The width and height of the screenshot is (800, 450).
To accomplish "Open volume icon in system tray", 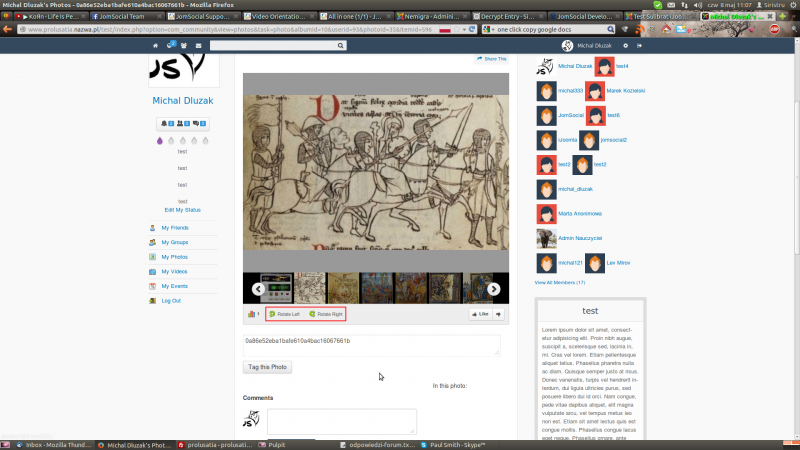I will [698, 5].
